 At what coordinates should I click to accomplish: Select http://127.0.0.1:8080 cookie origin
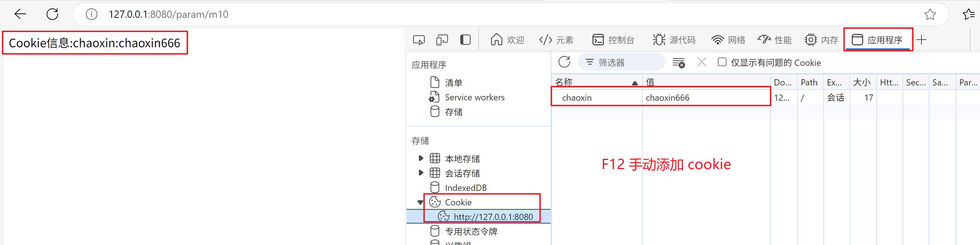[493, 217]
